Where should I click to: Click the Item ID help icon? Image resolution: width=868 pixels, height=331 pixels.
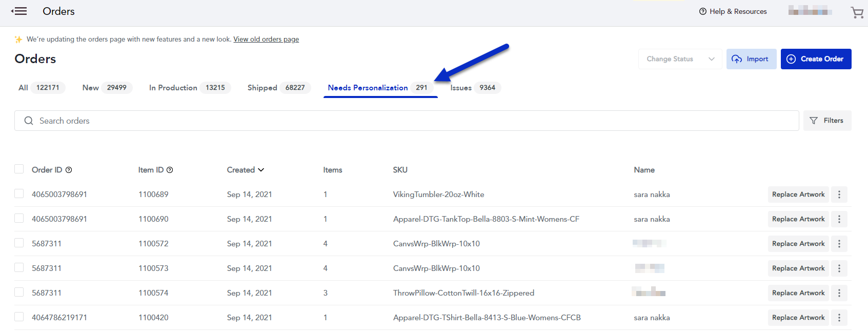pos(170,170)
